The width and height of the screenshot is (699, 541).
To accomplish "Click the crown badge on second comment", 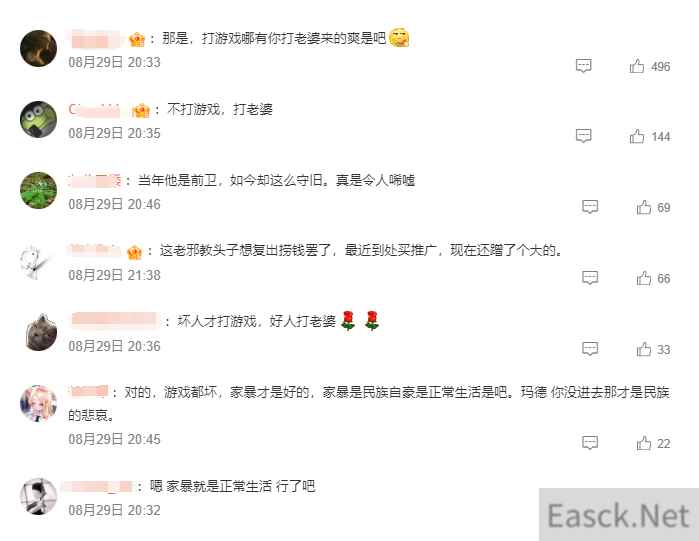I will (140, 110).
